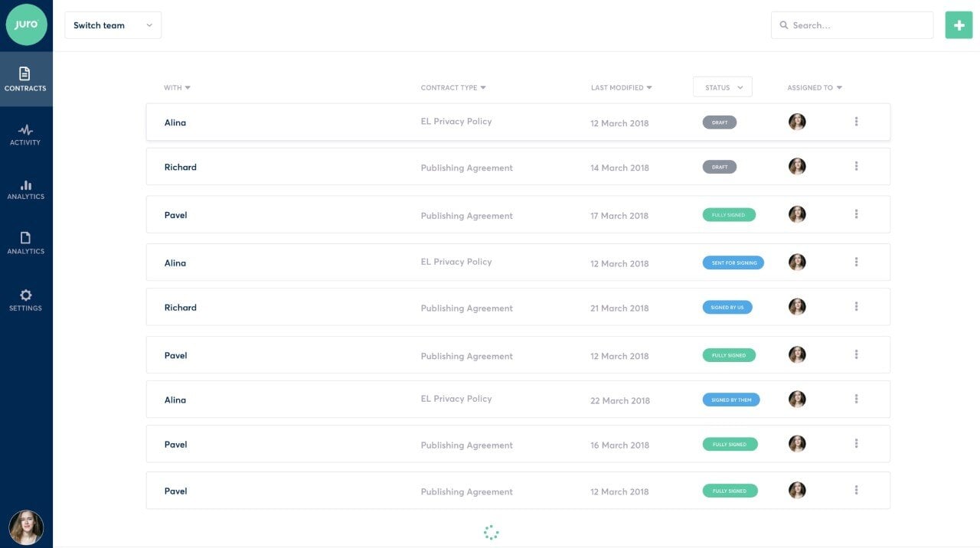Open Activity via the pulse-line icon
Screen dimensions: 980x548
(x=25, y=131)
